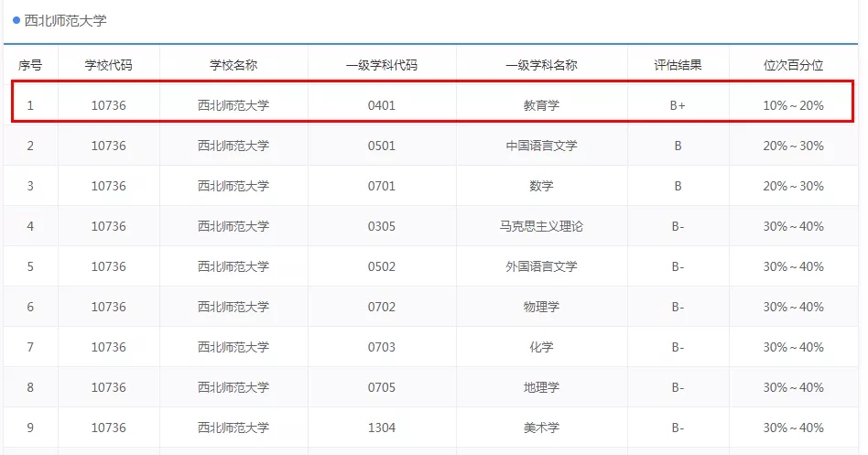
Task: Click the 10% ~ 20% percentile cell
Action: coord(793,105)
